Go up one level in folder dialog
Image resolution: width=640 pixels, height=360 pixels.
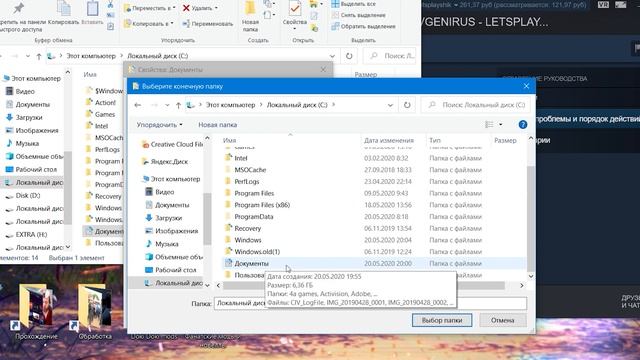[178, 105]
